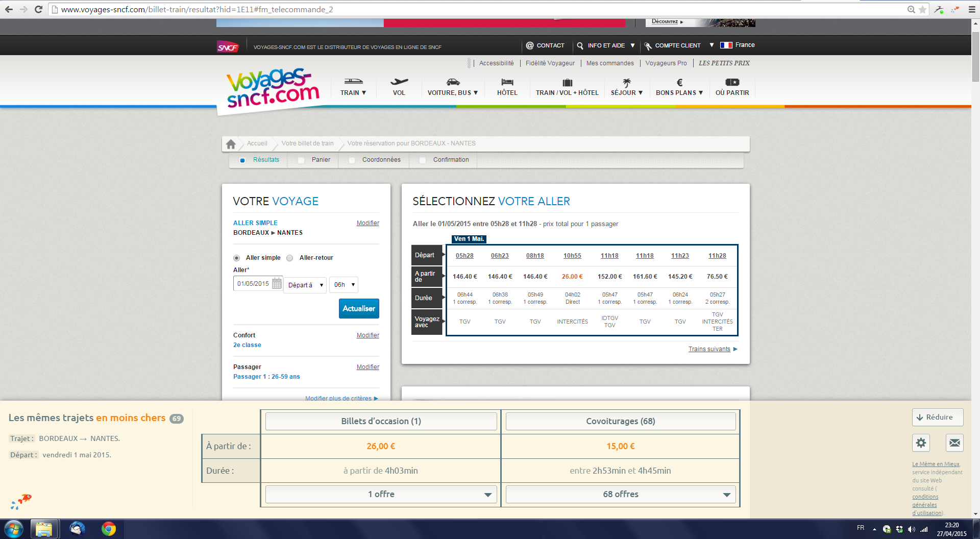This screenshot has height=539, width=980.
Task: Select the airplane VOL icon
Action: (399, 82)
